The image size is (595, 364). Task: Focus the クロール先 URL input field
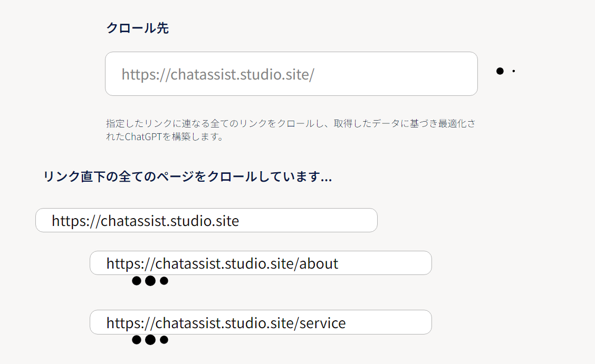[291, 74]
